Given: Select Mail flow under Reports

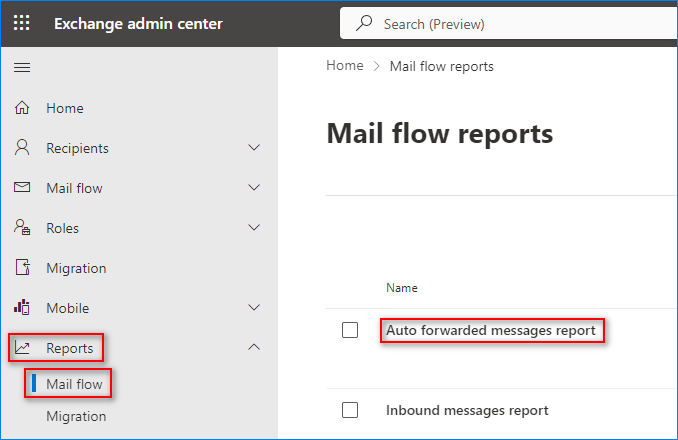Looking at the screenshot, I should tap(74, 384).
